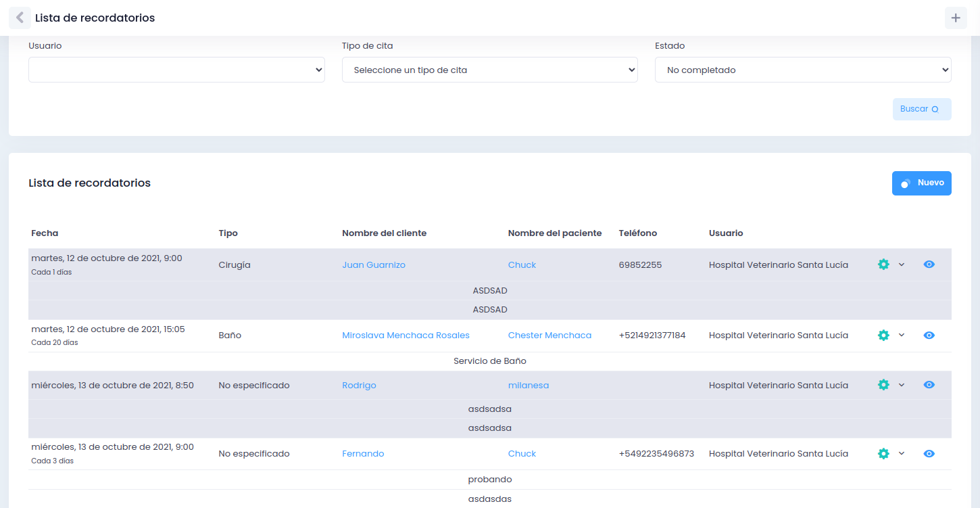The height and width of the screenshot is (508, 980).
Task: Click the Nombre del paciente column header
Action: coord(555,233)
